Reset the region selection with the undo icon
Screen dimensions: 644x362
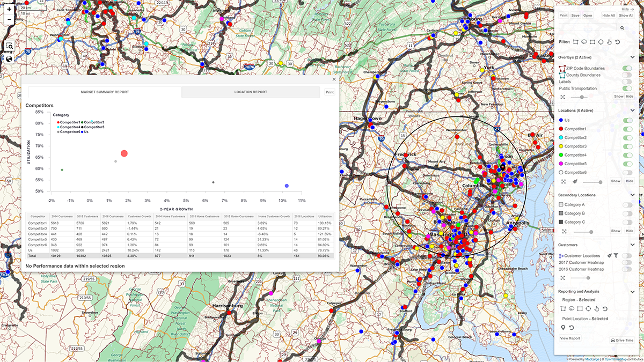605,309
